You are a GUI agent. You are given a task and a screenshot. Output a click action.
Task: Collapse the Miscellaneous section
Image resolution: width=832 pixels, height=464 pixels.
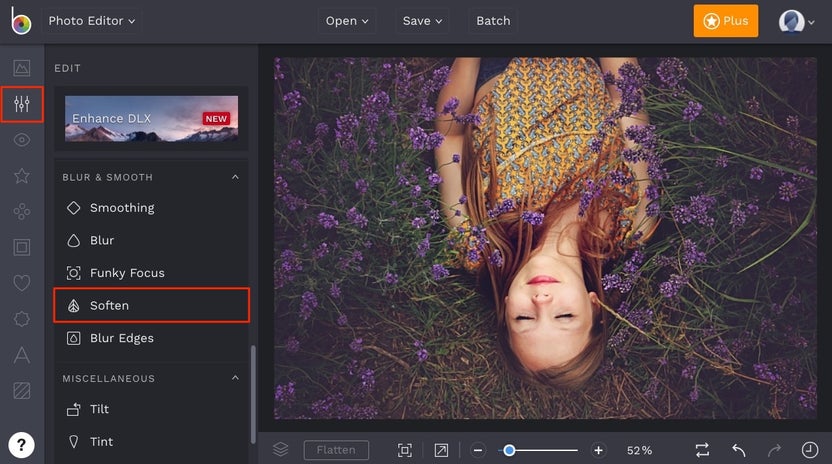tap(236, 378)
